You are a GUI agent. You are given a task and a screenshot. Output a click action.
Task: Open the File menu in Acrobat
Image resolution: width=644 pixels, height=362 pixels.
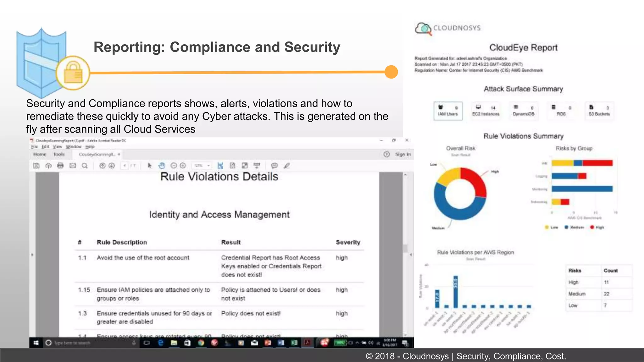tap(34, 147)
